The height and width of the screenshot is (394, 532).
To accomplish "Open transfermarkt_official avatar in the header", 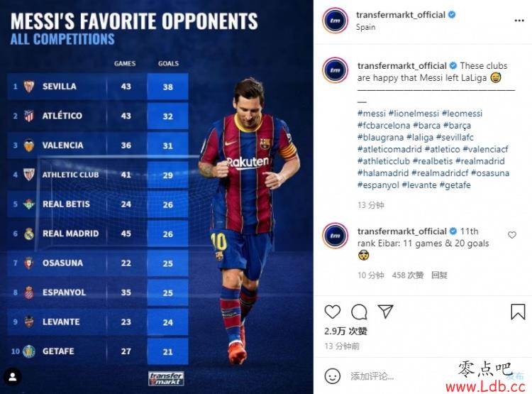I will [336, 21].
